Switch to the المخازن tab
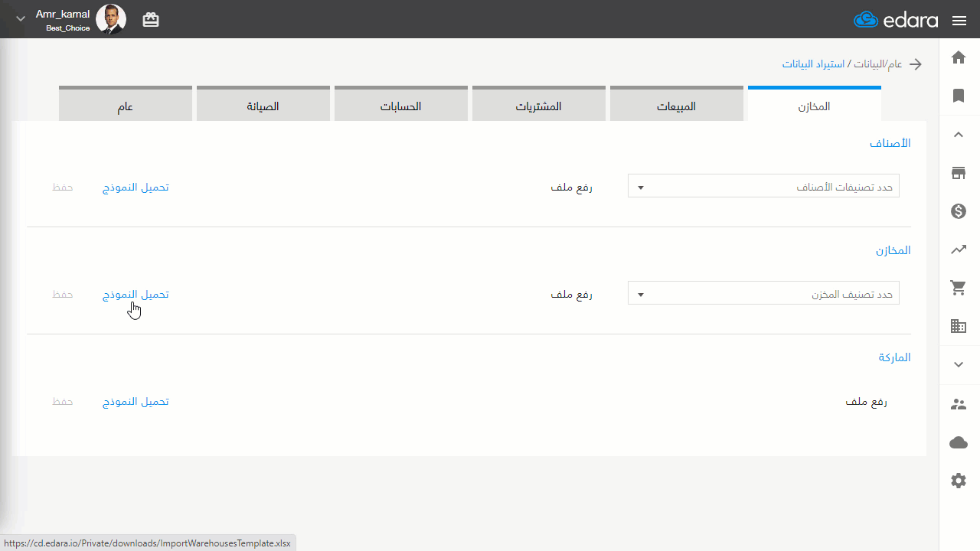The image size is (980, 551). [x=815, y=104]
